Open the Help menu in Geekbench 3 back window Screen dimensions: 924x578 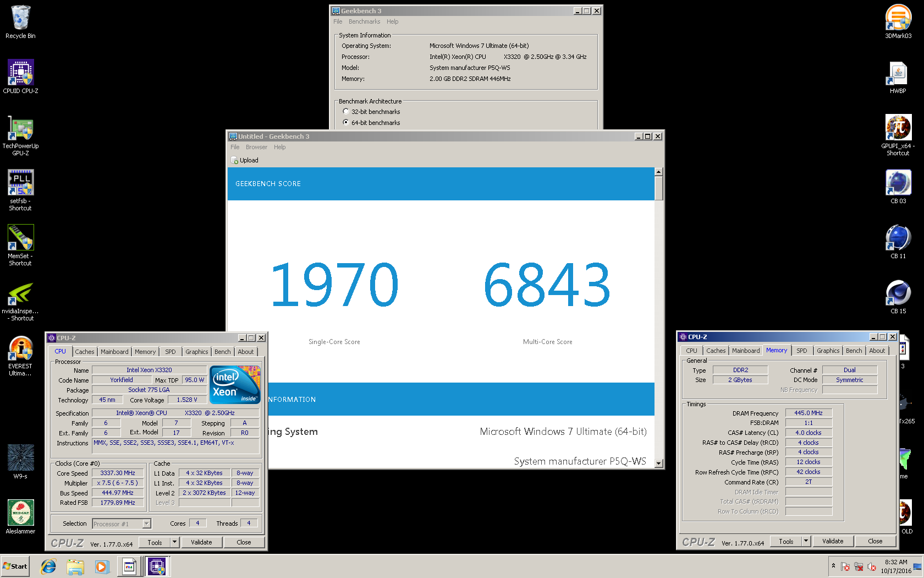coord(392,21)
